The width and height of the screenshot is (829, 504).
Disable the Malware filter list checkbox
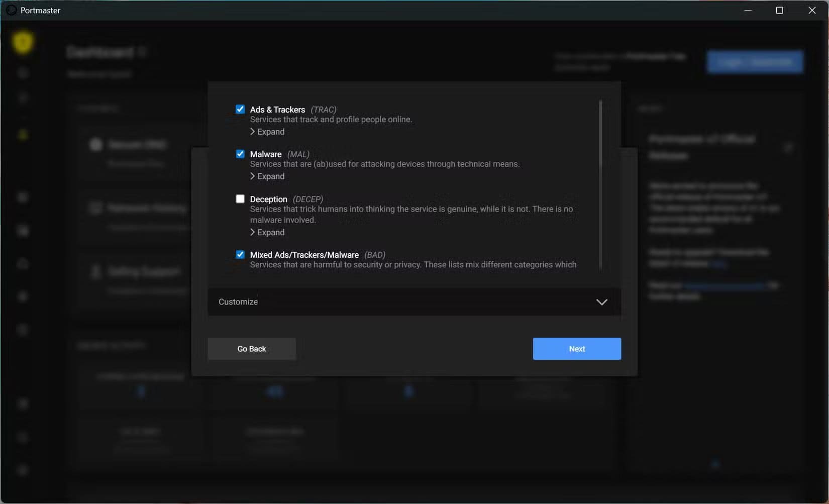click(x=240, y=154)
